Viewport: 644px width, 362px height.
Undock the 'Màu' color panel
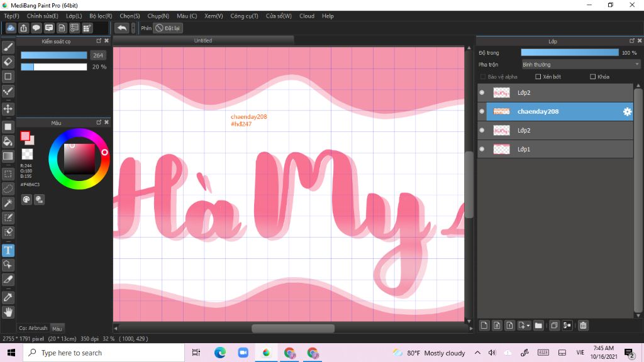[x=99, y=123]
